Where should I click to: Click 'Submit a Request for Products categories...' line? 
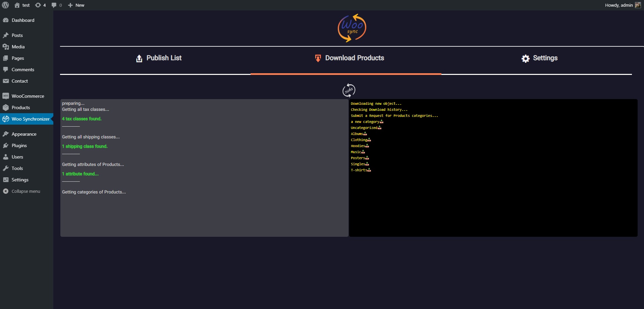coord(394,116)
